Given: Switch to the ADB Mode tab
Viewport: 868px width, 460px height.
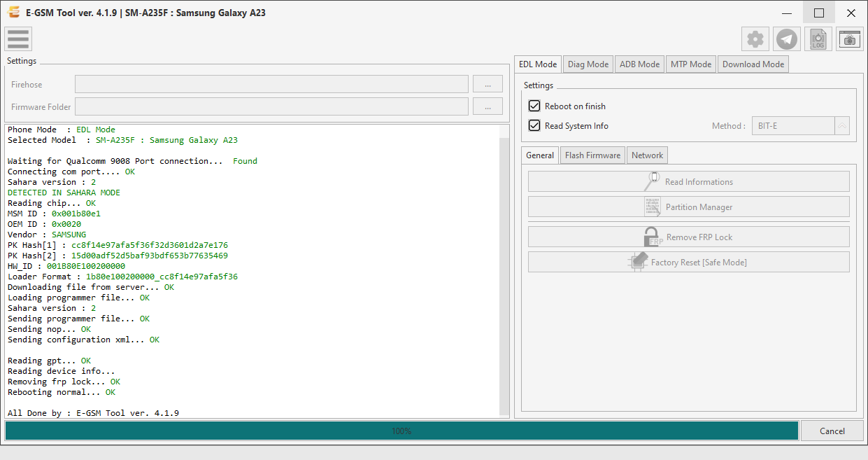Looking at the screenshot, I should pyautogui.click(x=639, y=64).
